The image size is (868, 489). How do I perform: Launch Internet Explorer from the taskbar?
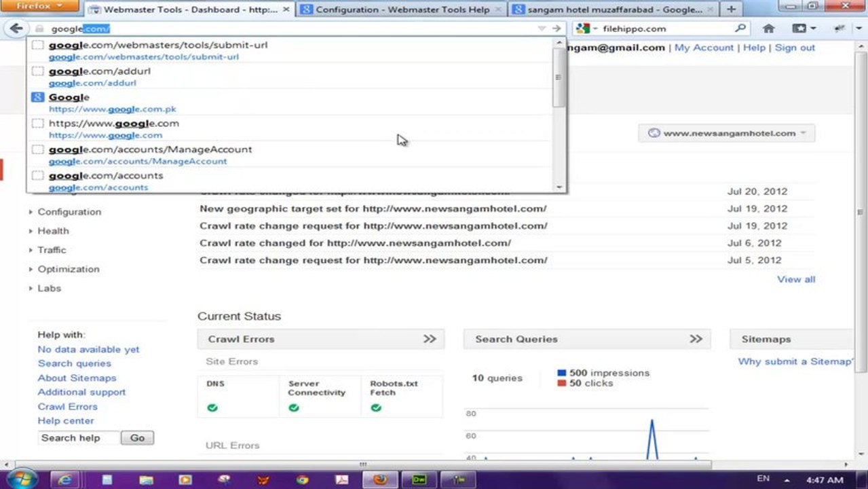tap(65, 479)
